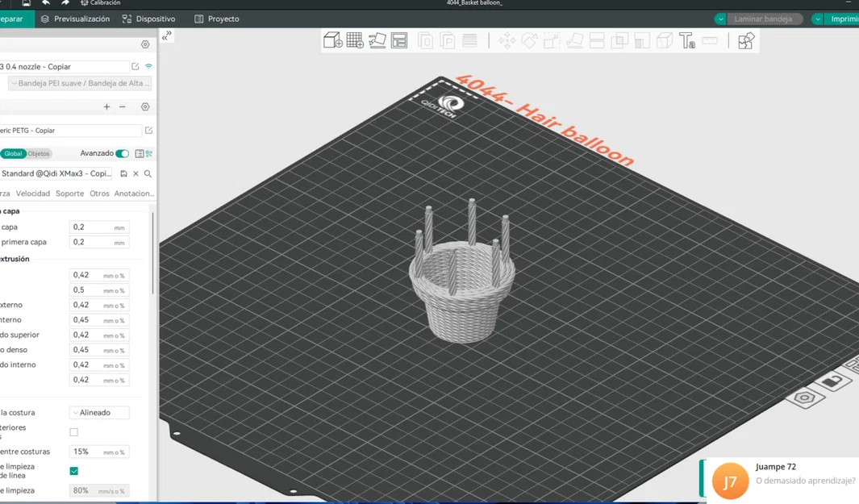This screenshot has width=859, height=504.
Task: Click the Add model cube icon
Action: 332,40
